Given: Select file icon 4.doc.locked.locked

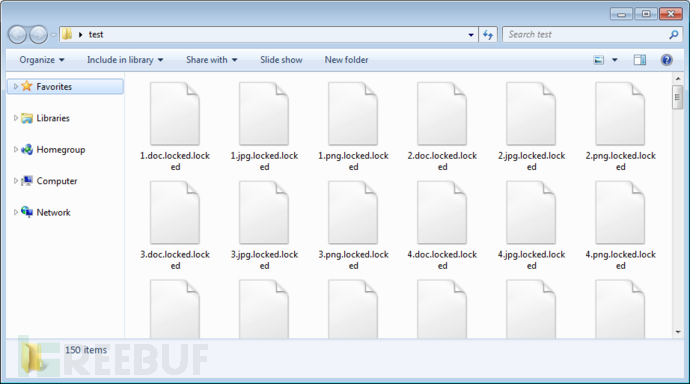Looking at the screenshot, I should point(442,213).
